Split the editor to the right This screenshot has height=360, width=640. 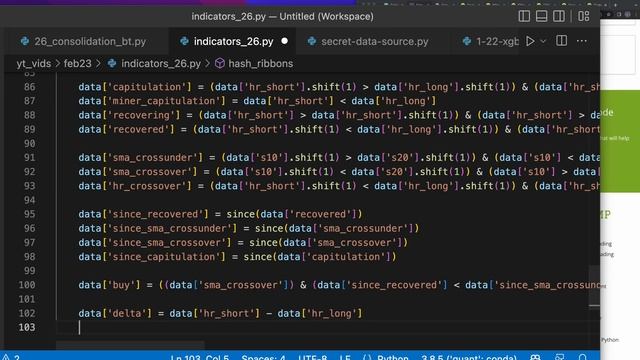(x=562, y=41)
